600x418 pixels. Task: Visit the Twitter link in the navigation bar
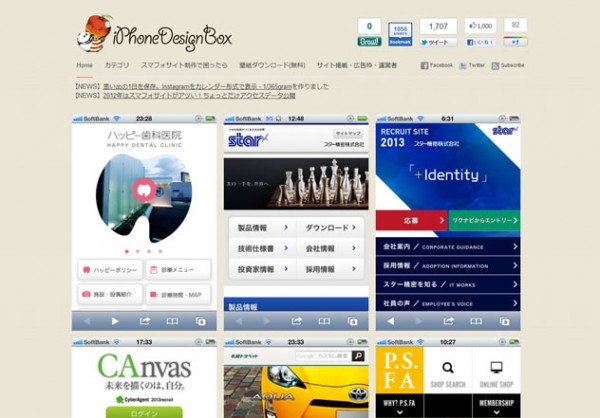472,65
